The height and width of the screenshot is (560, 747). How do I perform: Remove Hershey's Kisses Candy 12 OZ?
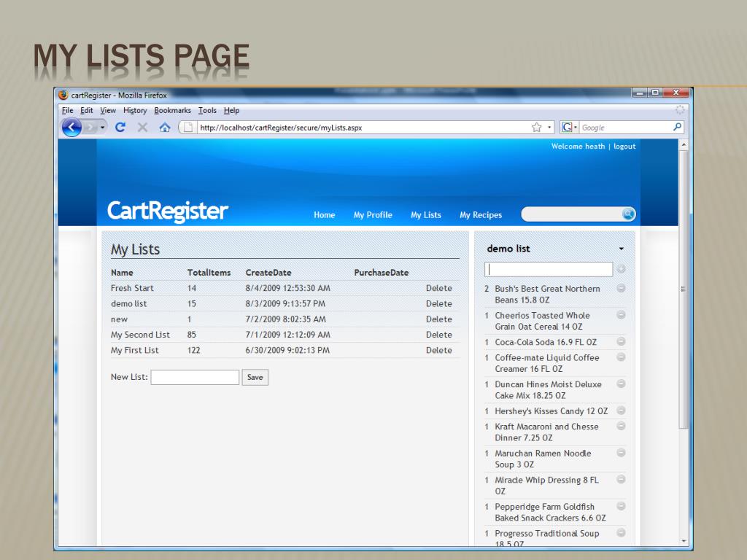point(621,411)
